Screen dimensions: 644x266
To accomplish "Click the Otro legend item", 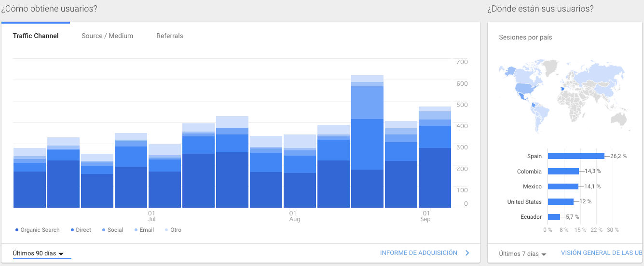I will (173, 230).
